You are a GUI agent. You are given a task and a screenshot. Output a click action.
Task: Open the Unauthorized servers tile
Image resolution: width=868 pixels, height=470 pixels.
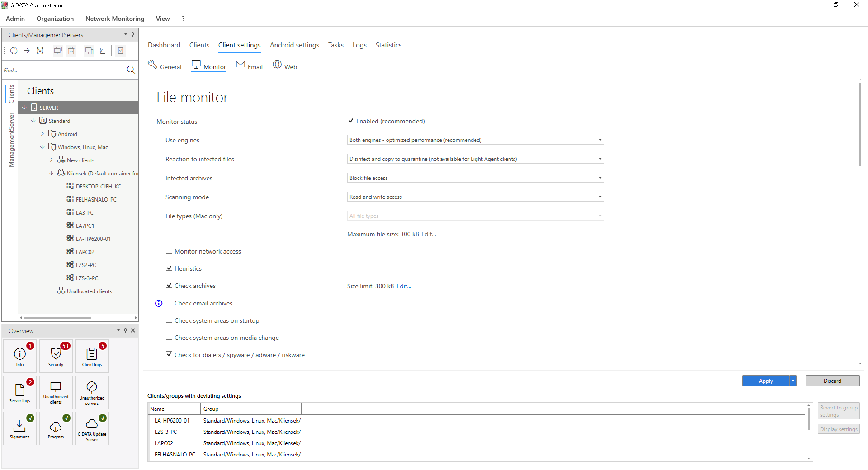point(92,392)
